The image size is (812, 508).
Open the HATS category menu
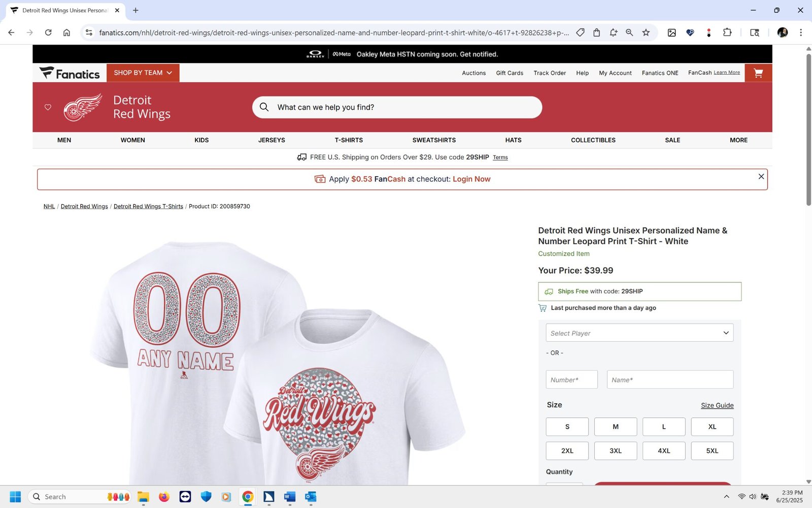click(x=513, y=140)
